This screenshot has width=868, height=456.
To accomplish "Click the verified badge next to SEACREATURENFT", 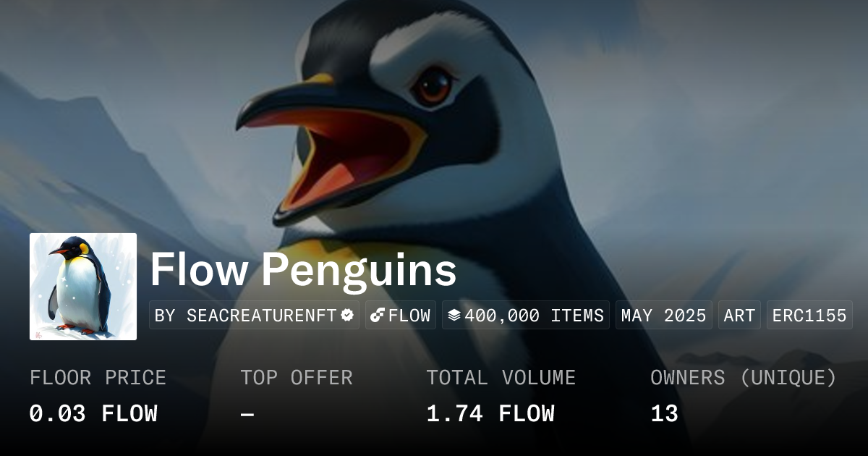I will [x=347, y=316].
